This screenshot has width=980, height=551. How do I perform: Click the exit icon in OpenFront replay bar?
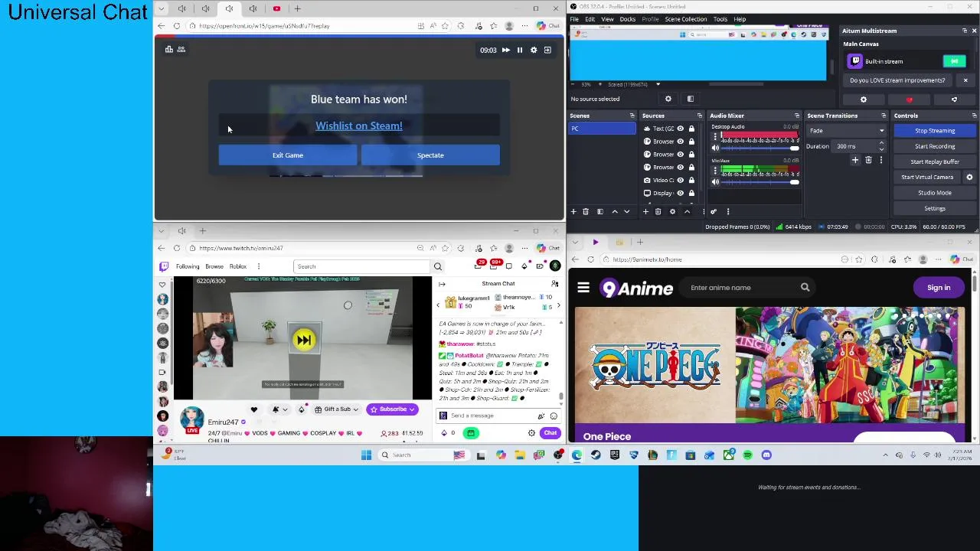coord(547,51)
